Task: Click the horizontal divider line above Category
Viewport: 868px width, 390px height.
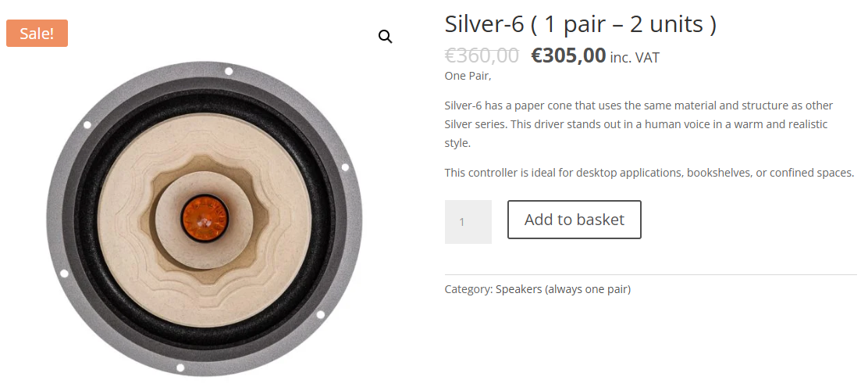Action: (x=650, y=275)
